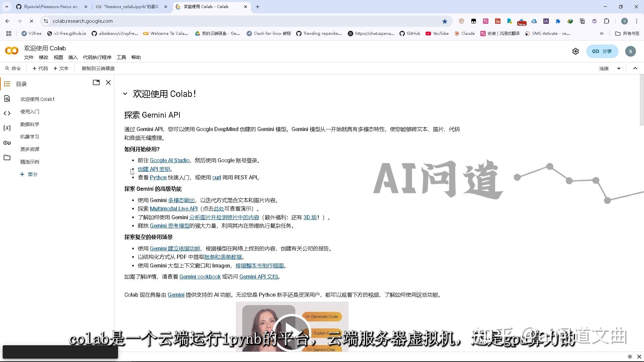Viewport: 644px width, 362px height.
Task: Play the Colab intro video
Action: click(291, 331)
